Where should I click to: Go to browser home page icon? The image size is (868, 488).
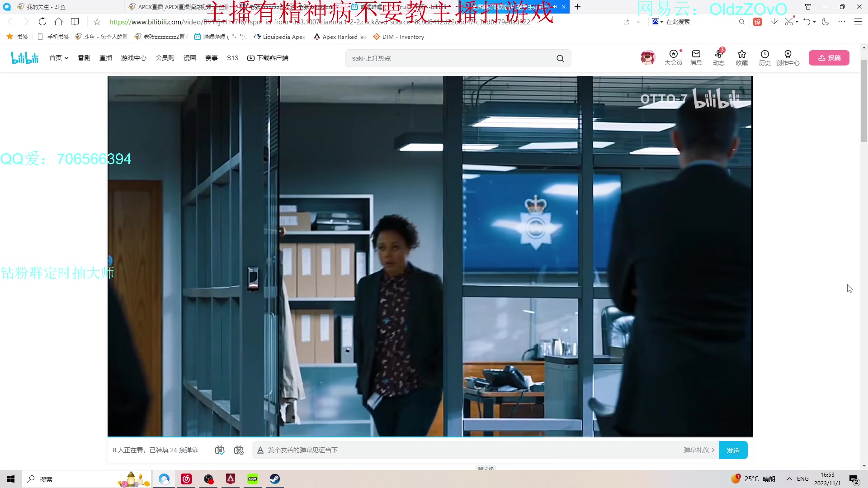coord(58,22)
